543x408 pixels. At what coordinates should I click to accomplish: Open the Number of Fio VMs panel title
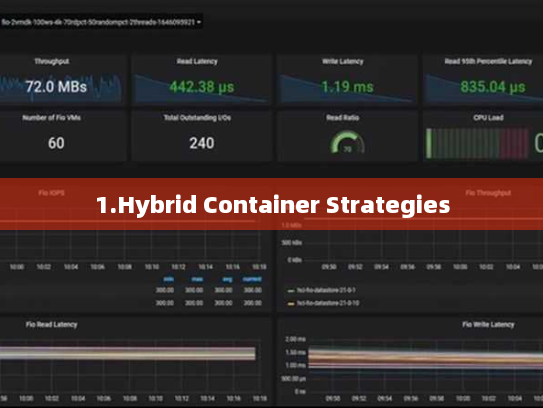click(52, 118)
